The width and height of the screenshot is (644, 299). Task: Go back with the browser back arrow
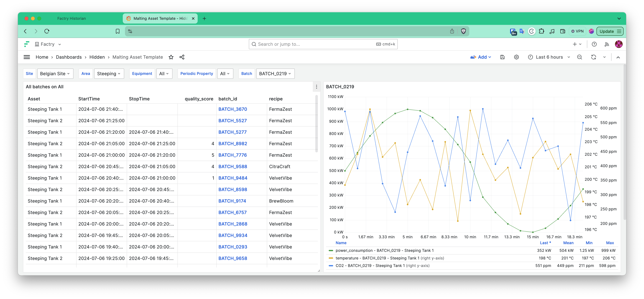point(25,31)
